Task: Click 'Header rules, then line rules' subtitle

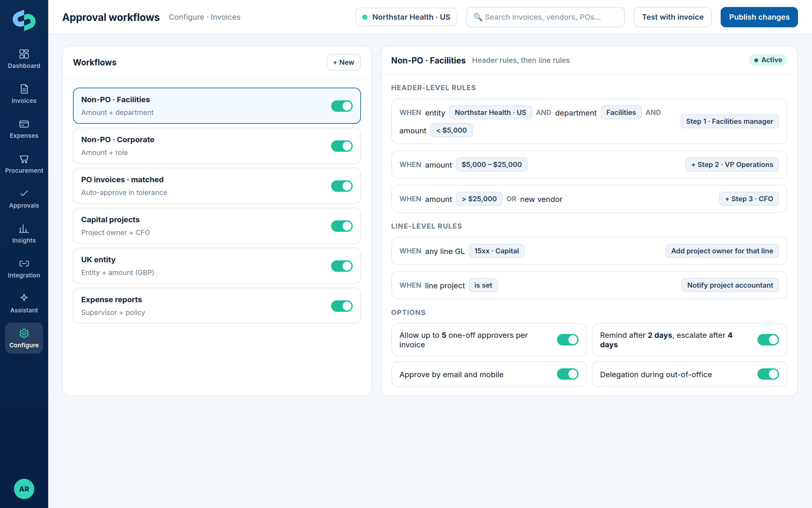Action: [521, 60]
